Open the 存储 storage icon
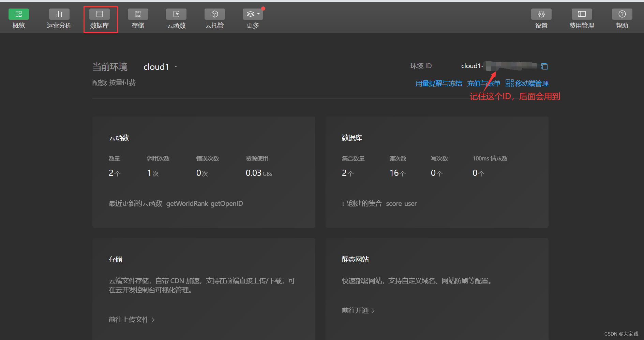Image resolution: width=644 pixels, height=340 pixels. pos(138,14)
